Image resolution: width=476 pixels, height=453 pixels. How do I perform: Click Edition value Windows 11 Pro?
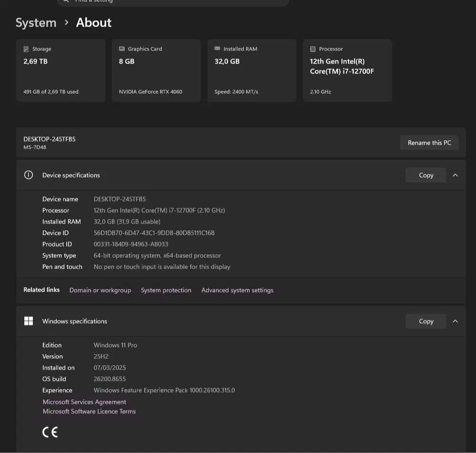(x=115, y=345)
